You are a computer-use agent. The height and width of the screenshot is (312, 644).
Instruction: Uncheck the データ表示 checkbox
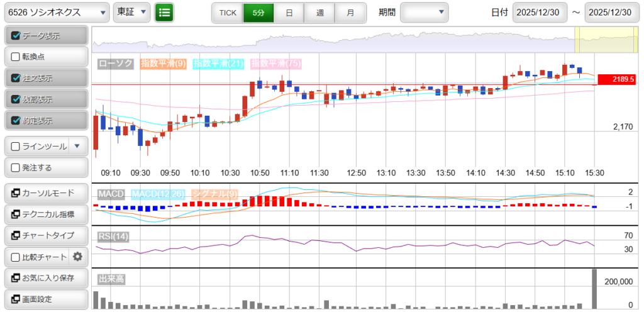pyautogui.click(x=16, y=36)
